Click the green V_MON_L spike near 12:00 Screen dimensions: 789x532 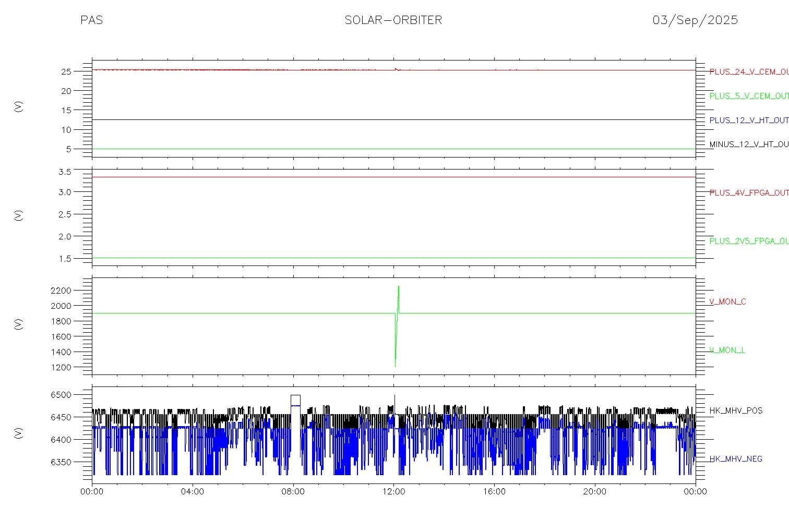(x=397, y=326)
